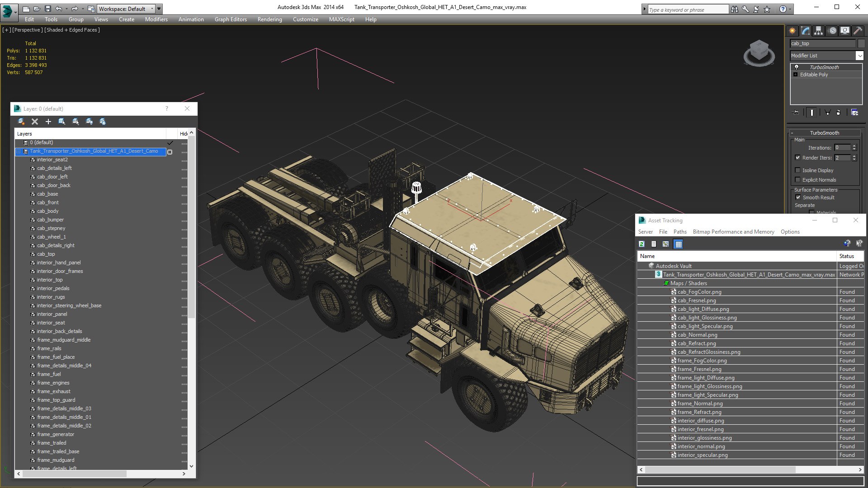Image resolution: width=868 pixels, height=488 pixels.
Task: Click Delete Layer X icon in Layer dialog
Action: 35,122
